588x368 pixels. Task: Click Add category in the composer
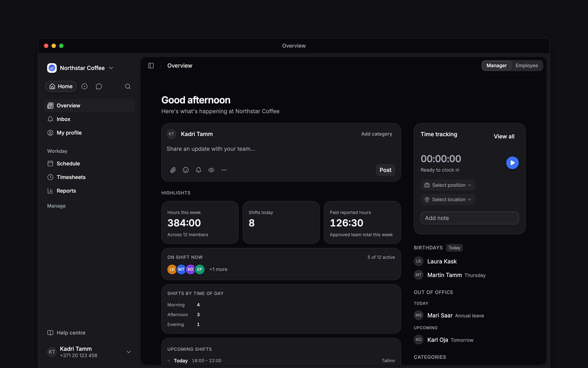[377, 134]
